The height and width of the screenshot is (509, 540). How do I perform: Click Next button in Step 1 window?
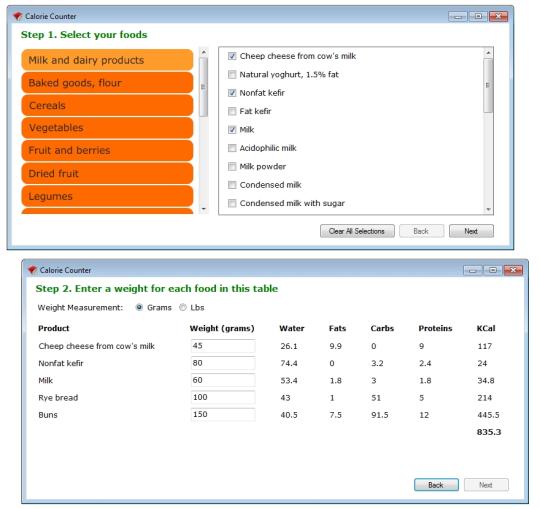point(471,231)
